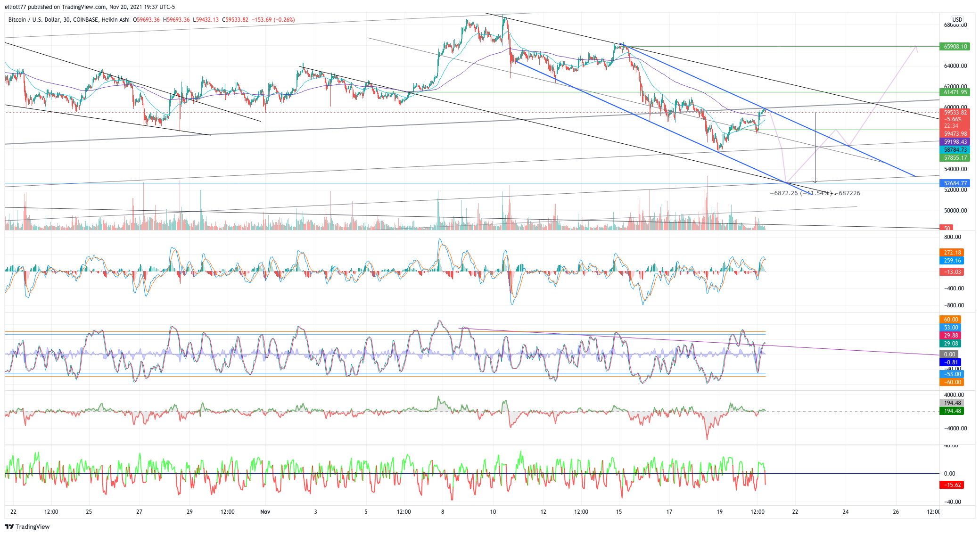Click the '19' date on time axis
The width and height of the screenshot is (980, 535).
(720, 512)
